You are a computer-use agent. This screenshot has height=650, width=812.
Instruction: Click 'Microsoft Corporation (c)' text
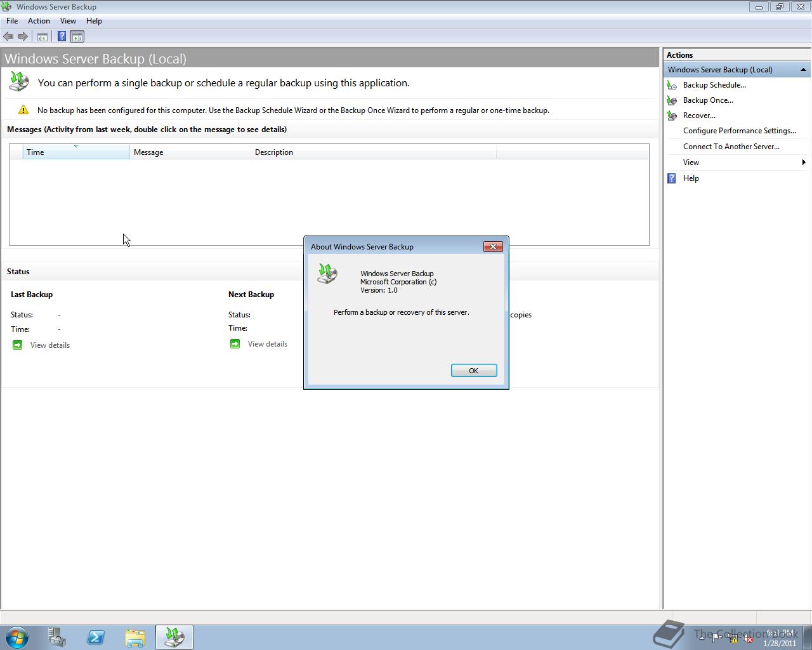tap(398, 282)
